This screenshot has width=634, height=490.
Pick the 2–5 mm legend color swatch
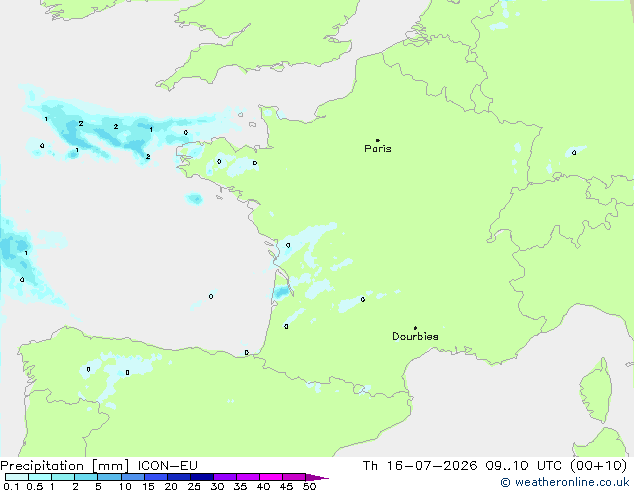click(x=86, y=477)
